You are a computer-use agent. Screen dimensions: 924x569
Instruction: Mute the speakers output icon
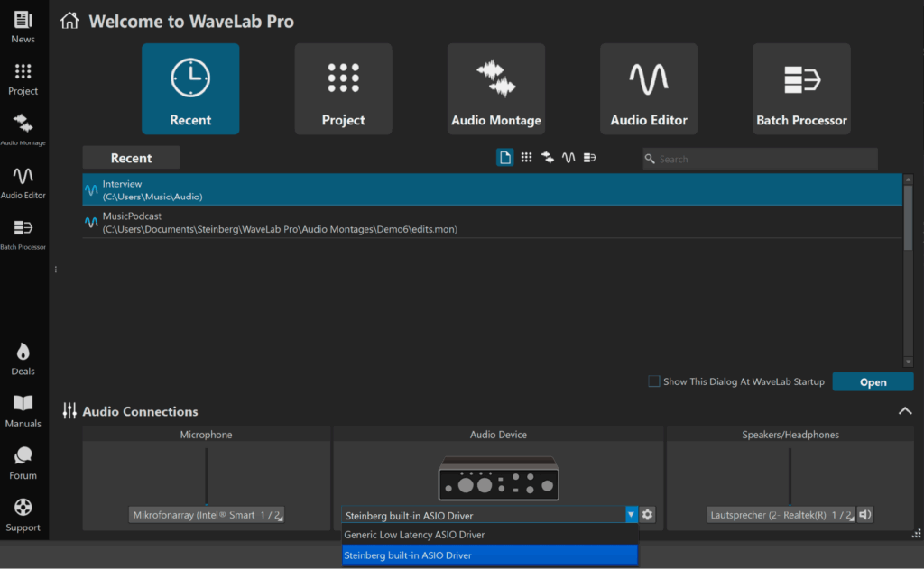(x=864, y=515)
